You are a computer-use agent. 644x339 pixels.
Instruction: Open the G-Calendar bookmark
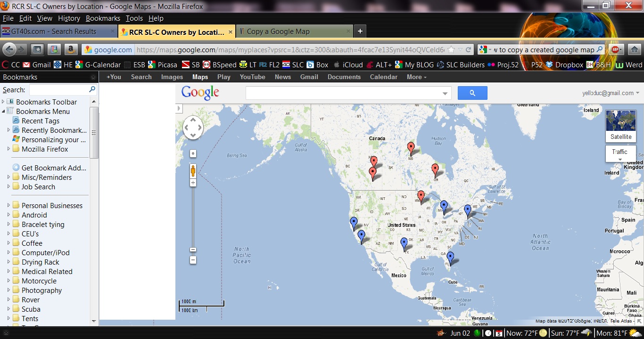click(x=98, y=65)
